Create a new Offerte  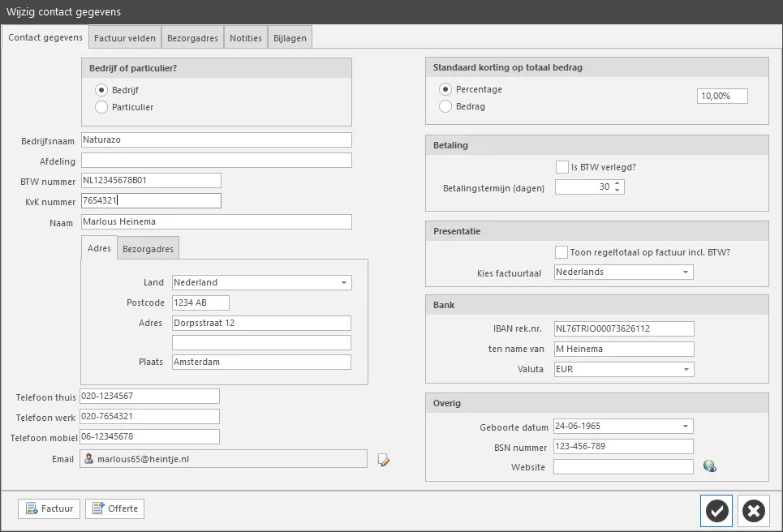point(115,508)
